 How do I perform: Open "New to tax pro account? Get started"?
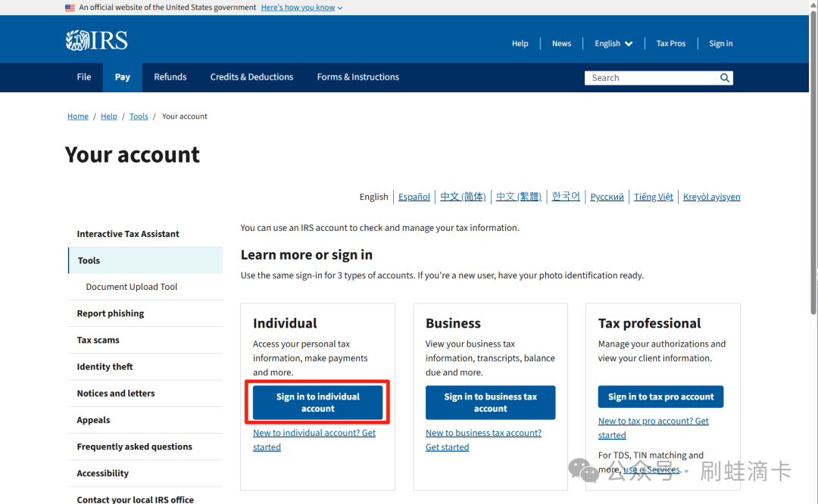[653, 428]
